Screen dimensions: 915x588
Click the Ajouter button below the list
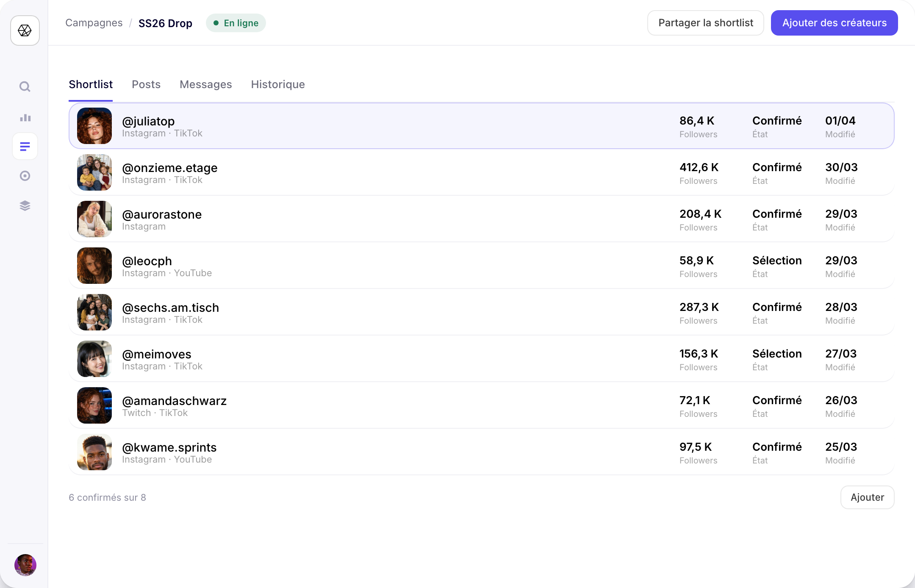click(x=868, y=497)
